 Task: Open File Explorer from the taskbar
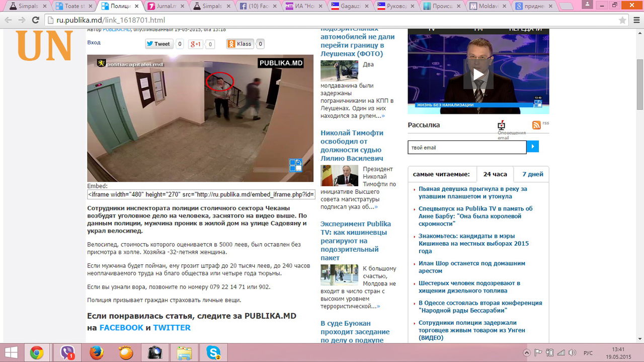[x=185, y=353]
